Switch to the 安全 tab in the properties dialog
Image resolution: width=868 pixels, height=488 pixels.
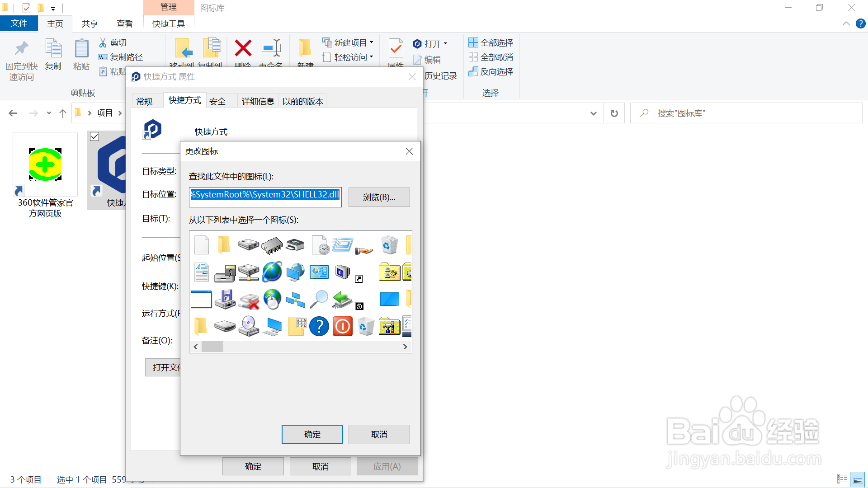click(217, 101)
